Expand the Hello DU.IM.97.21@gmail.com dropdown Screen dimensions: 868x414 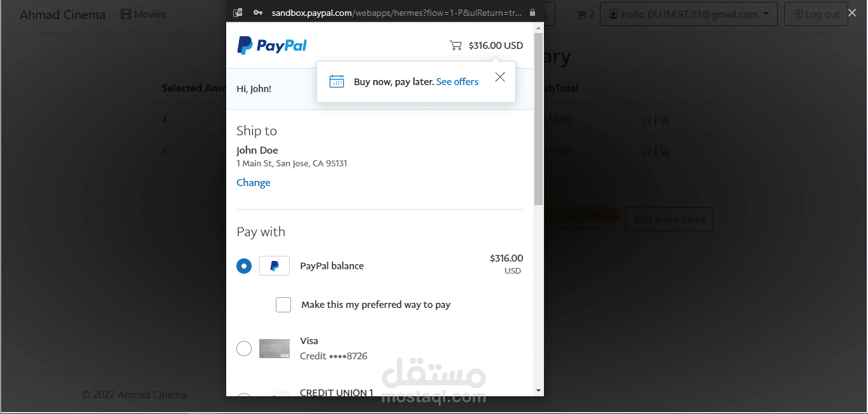689,14
